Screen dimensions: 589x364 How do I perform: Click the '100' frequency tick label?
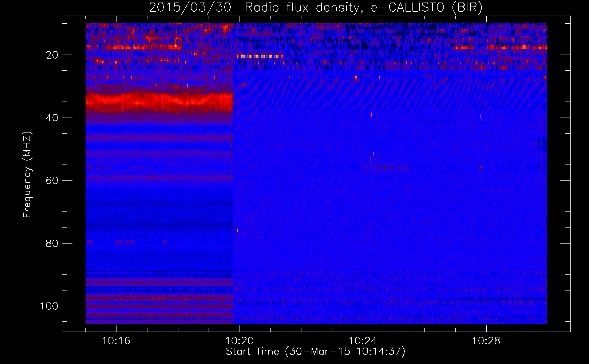pos(49,306)
